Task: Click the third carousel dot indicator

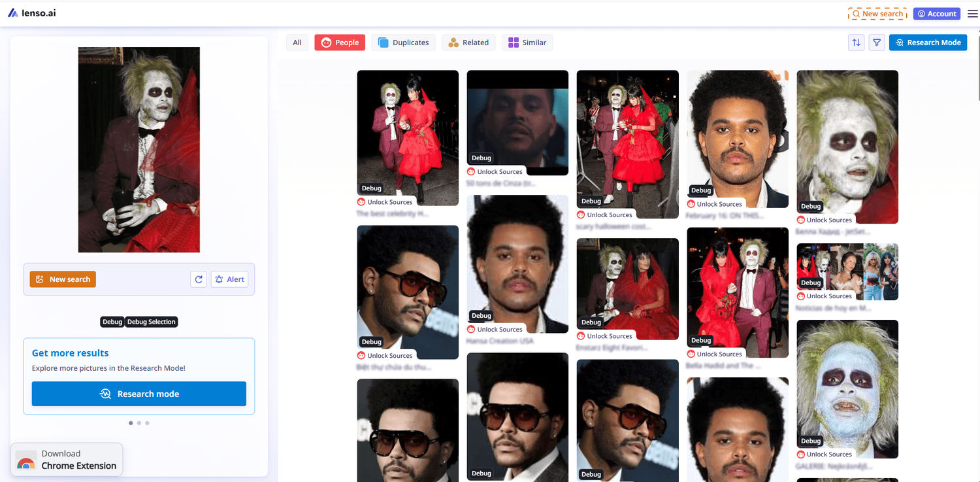Action: point(147,423)
